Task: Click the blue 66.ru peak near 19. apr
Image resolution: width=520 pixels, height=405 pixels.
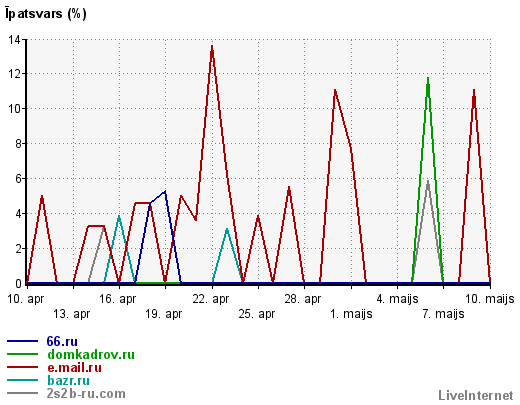Action: click(x=165, y=192)
